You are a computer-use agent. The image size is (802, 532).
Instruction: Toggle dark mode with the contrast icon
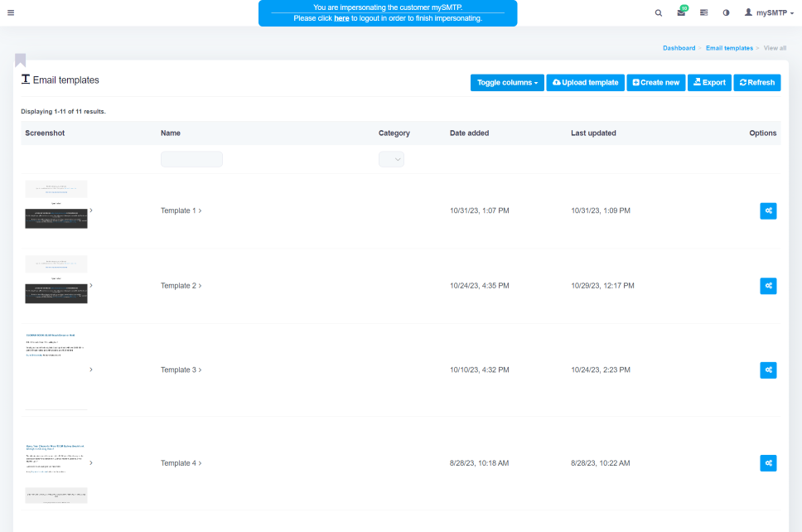point(727,12)
